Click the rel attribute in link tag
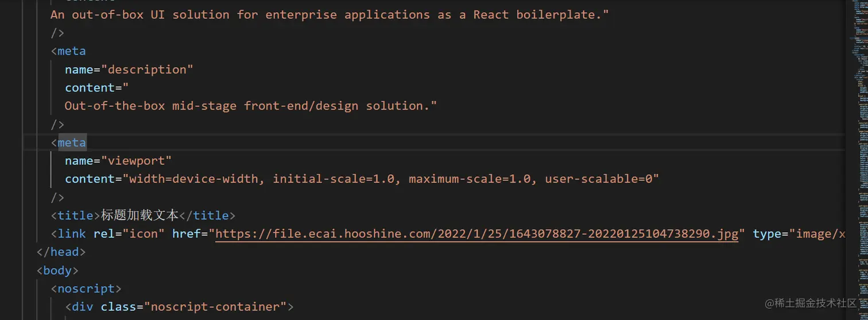The height and width of the screenshot is (320, 868). tap(104, 234)
